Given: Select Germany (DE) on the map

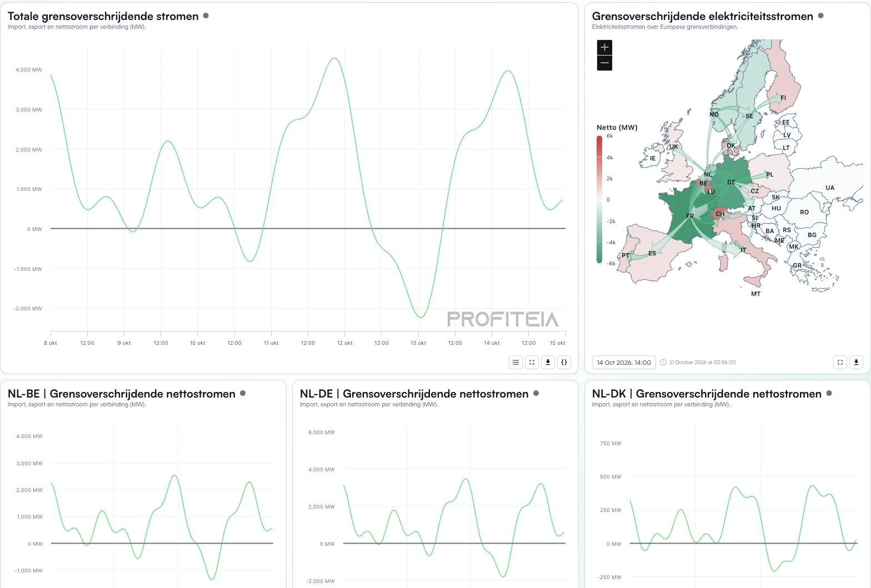Looking at the screenshot, I should pos(731,182).
